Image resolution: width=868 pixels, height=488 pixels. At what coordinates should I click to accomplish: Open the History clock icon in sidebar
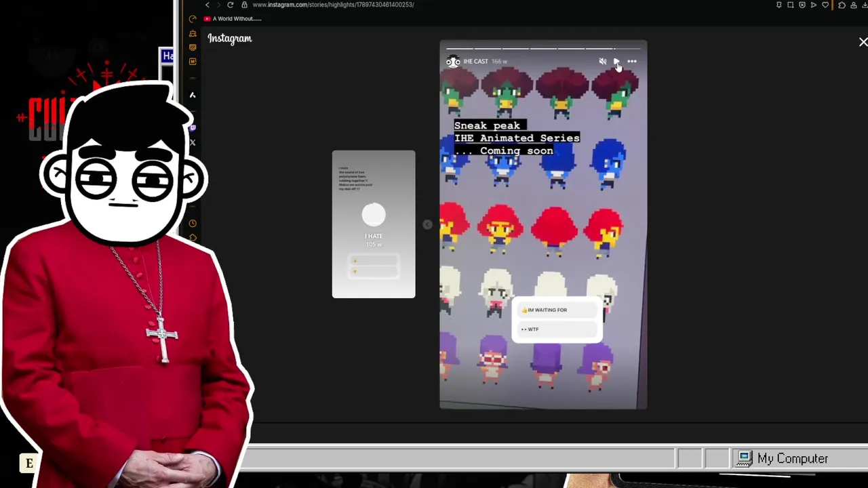coord(193,224)
